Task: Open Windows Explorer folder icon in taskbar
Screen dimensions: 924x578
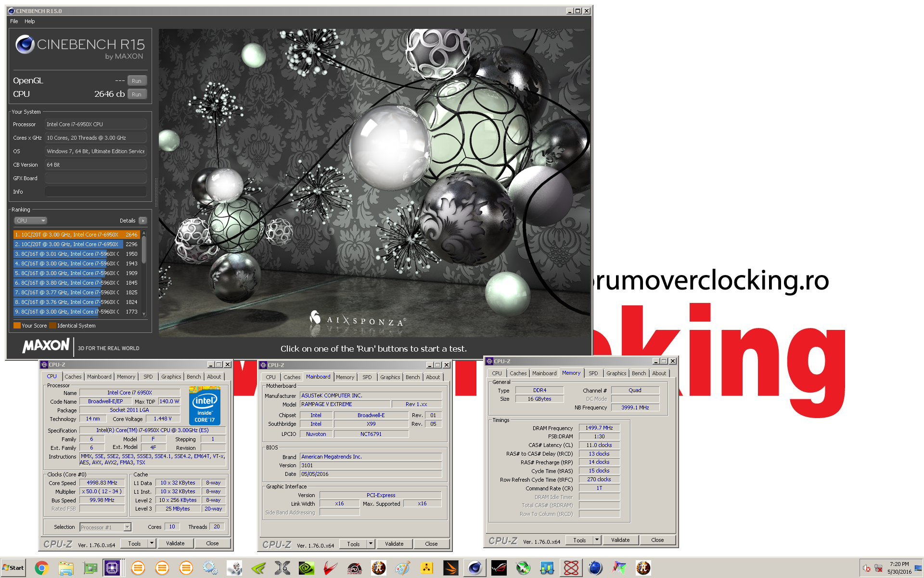Action: (x=65, y=568)
